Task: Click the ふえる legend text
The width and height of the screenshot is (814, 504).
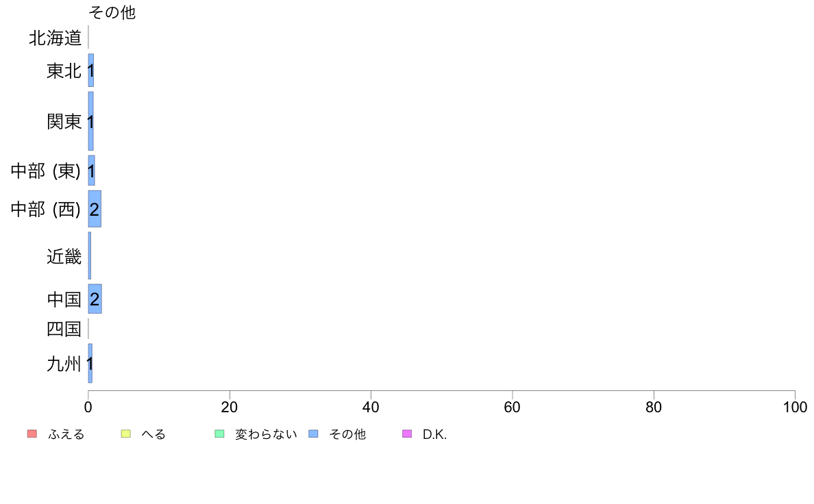Action: [x=66, y=434]
